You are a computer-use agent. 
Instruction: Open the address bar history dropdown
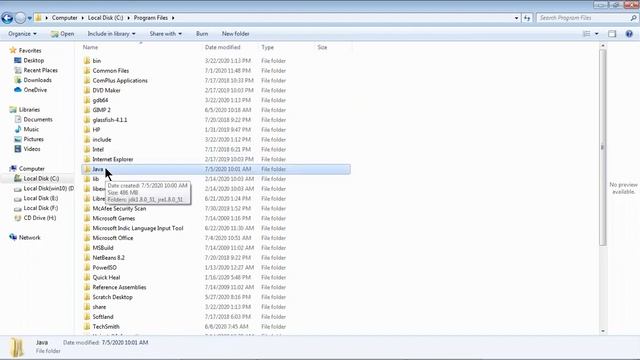click(x=516, y=18)
